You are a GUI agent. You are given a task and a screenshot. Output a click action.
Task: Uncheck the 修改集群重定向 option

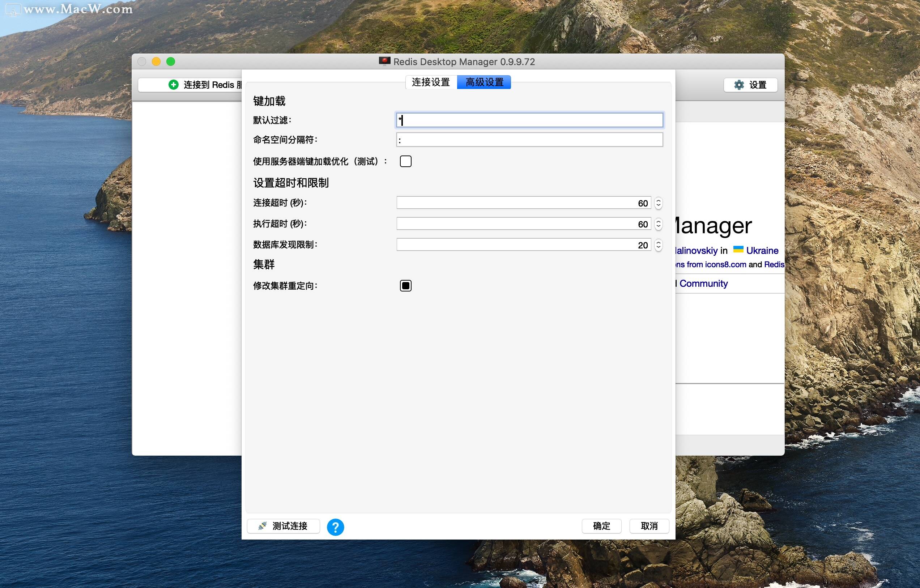pos(405,285)
